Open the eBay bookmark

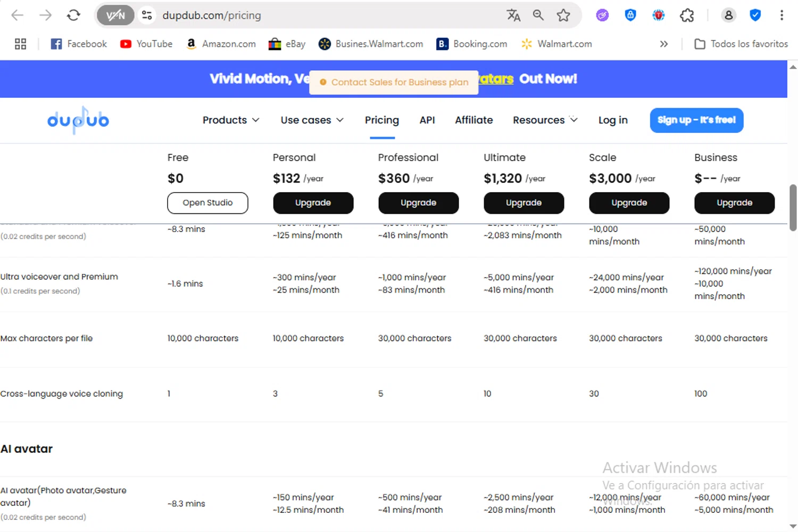pyautogui.click(x=287, y=44)
